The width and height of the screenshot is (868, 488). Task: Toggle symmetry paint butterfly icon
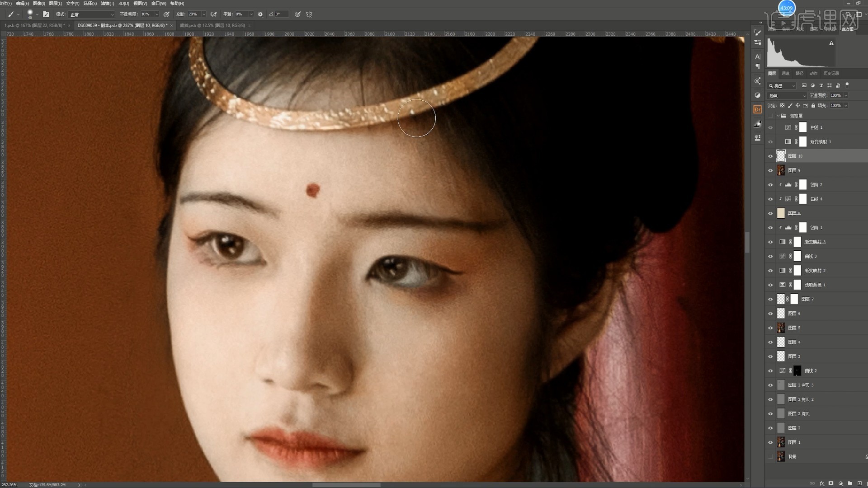tap(309, 14)
